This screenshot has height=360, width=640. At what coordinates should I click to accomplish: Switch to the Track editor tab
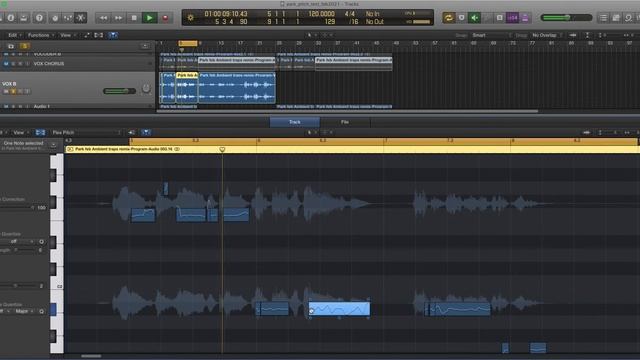coord(295,122)
